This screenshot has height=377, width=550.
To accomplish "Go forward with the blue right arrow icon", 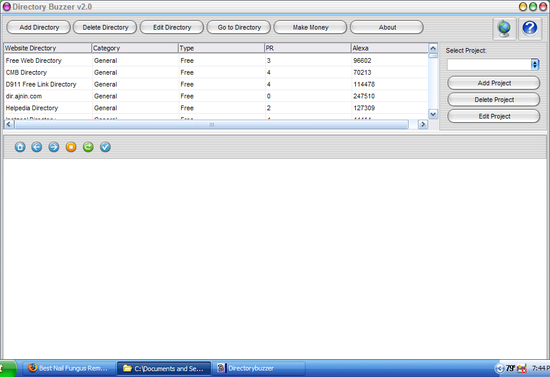I will click(54, 147).
